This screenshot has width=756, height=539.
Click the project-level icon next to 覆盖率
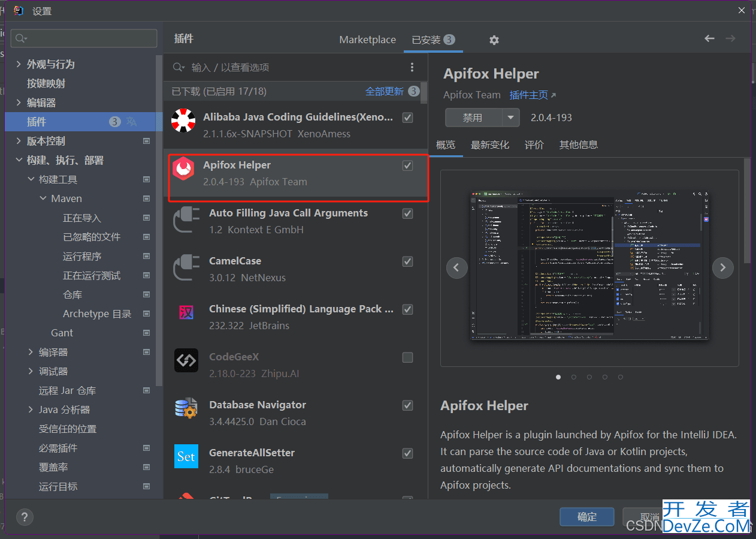coord(147,467)
